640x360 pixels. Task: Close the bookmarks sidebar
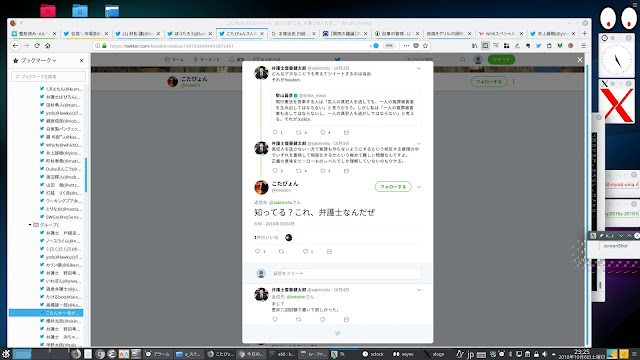[x=82, y=60]
